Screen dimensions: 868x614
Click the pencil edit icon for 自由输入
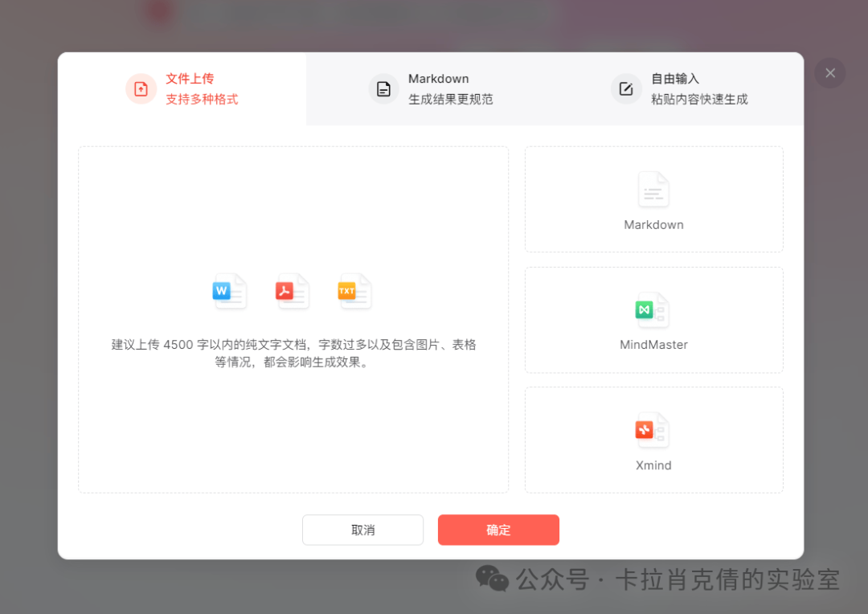626,89
